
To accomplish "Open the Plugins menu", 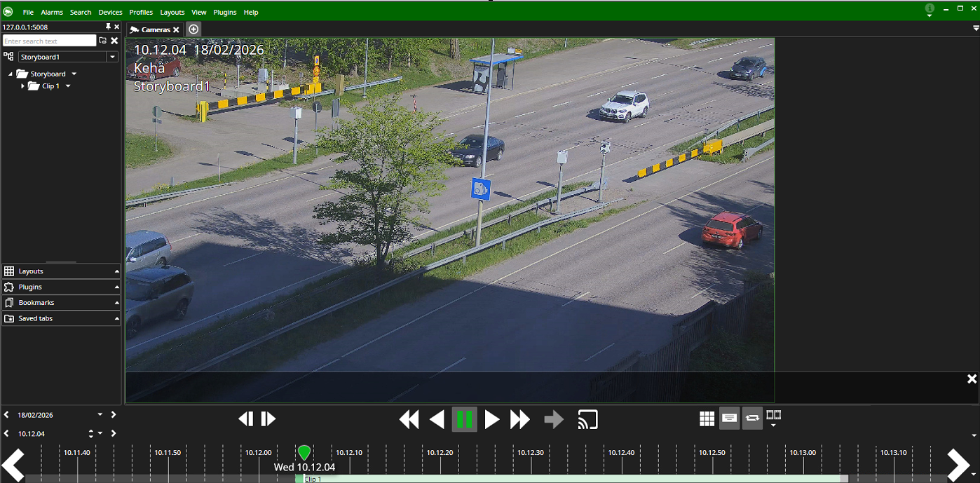I will pyautogui.click(x=225, y=12).
